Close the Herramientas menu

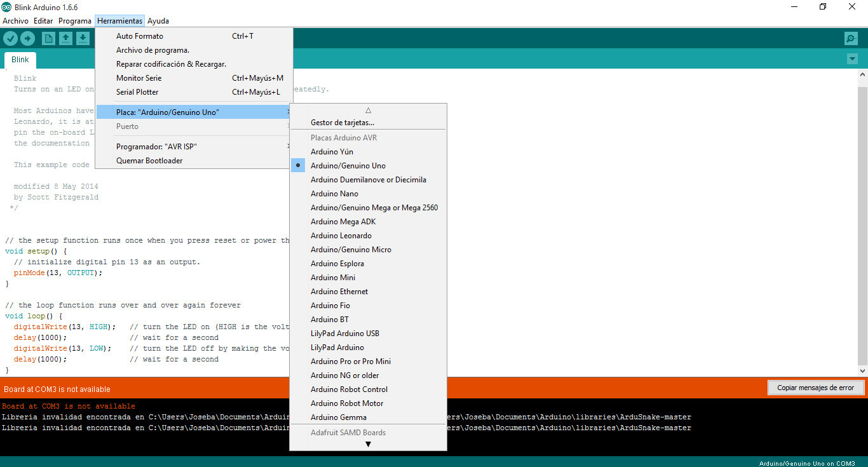[119, 21]
